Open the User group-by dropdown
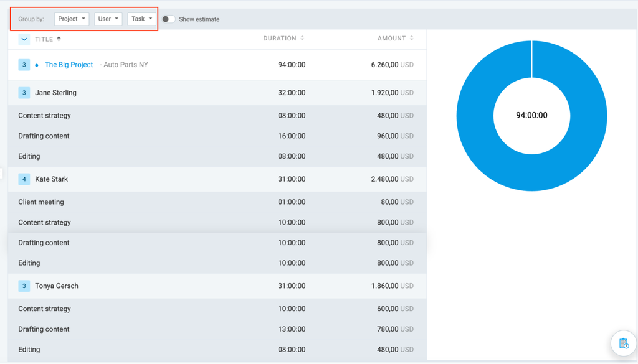The width and height of the screenshot is (638, 364). 108,19
